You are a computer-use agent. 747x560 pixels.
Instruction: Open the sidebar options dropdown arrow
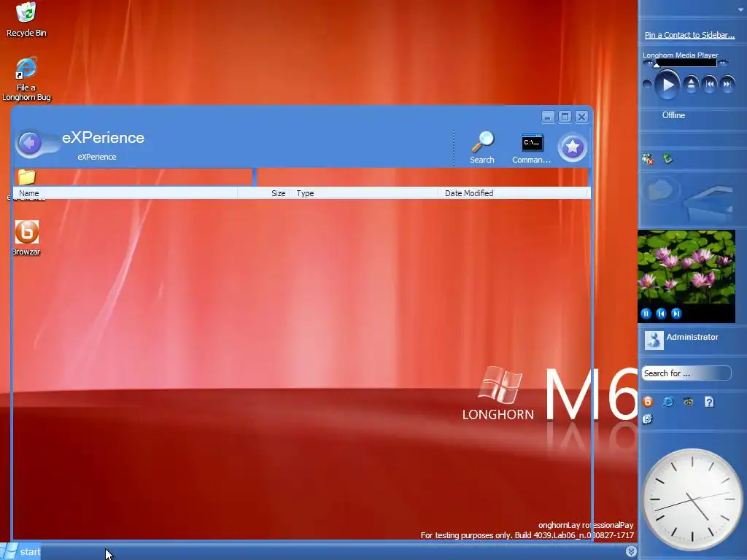click(740, 9)
